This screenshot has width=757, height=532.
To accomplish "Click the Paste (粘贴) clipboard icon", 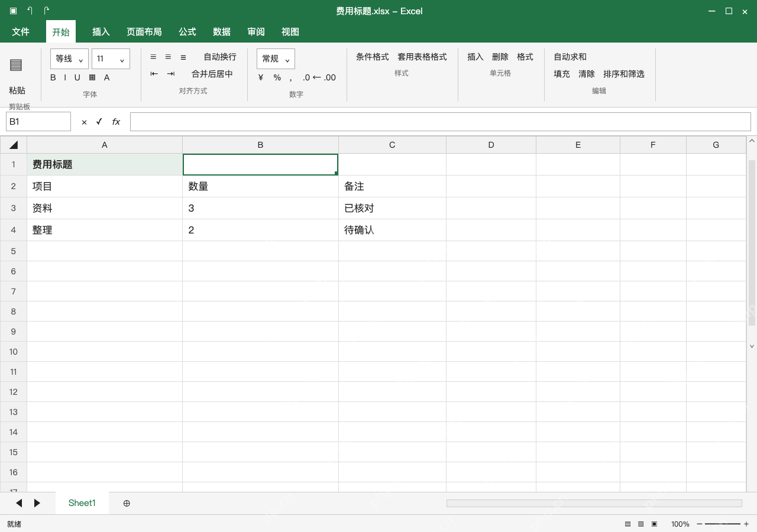I will 16,65.
